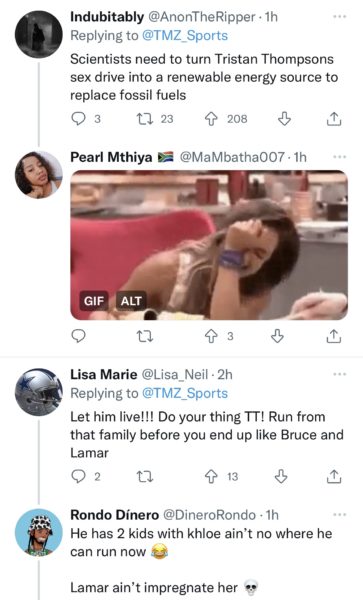This screenshot has width=363, height=600.
Task: Tap the GIF badge on the image
Action: point(94,301)
